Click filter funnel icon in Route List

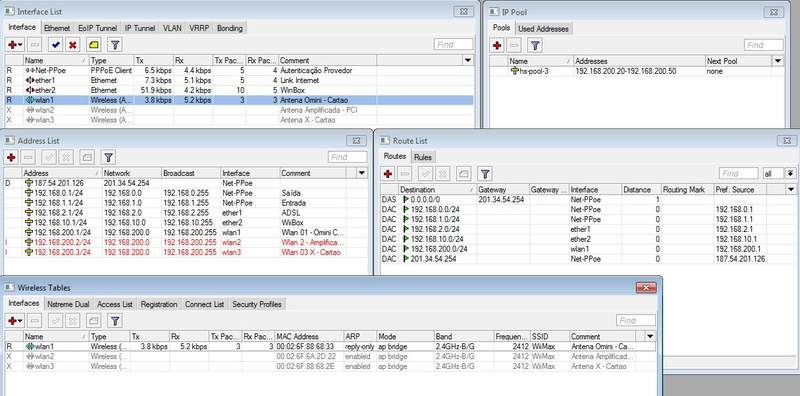(x=485, y=174)
